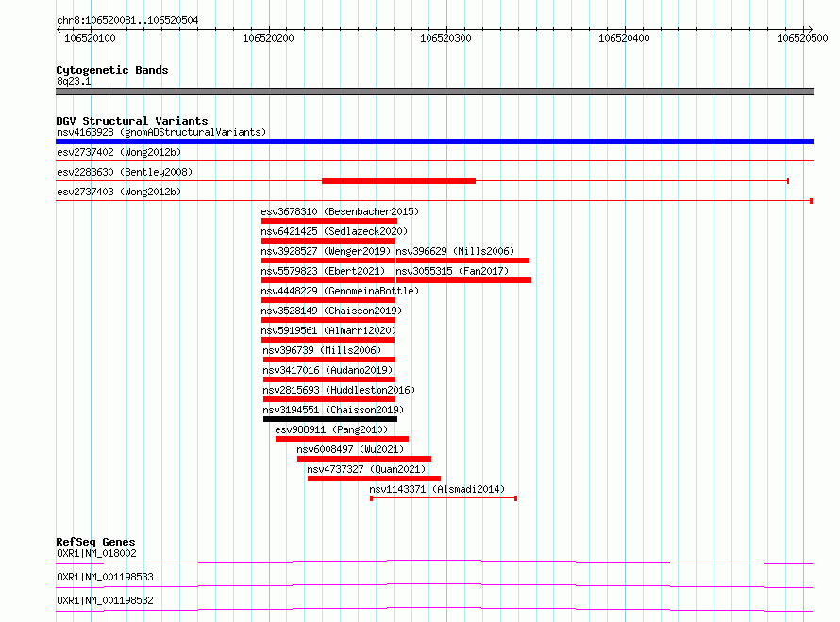Select nsv3417016 (Audano2019) label
Viewport: 840px width, 622px height.
[x=328, y=370]
